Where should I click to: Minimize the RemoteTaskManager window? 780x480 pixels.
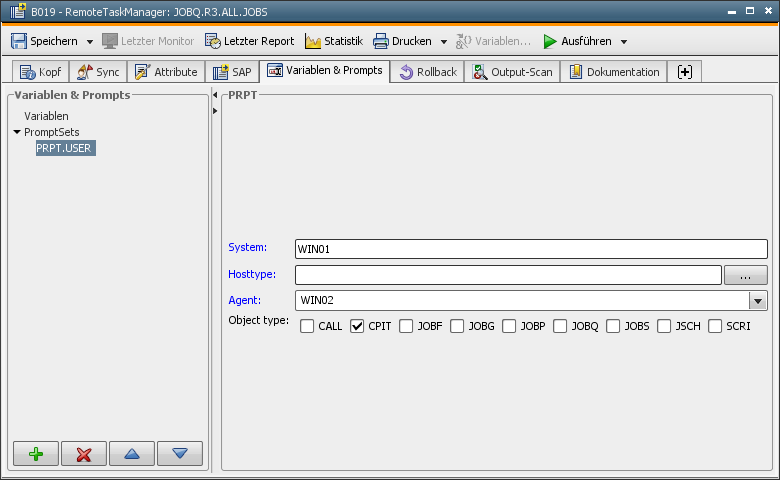[x=732, y=11]
